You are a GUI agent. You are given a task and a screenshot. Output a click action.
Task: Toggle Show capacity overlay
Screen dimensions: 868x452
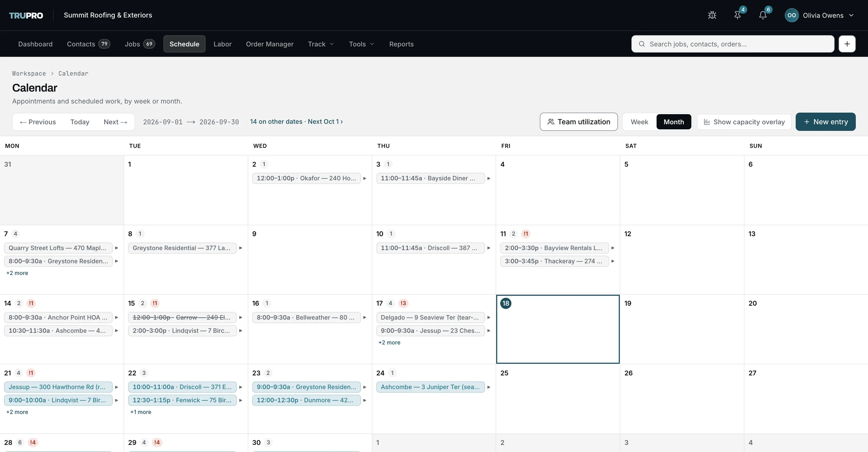(744, 122)
